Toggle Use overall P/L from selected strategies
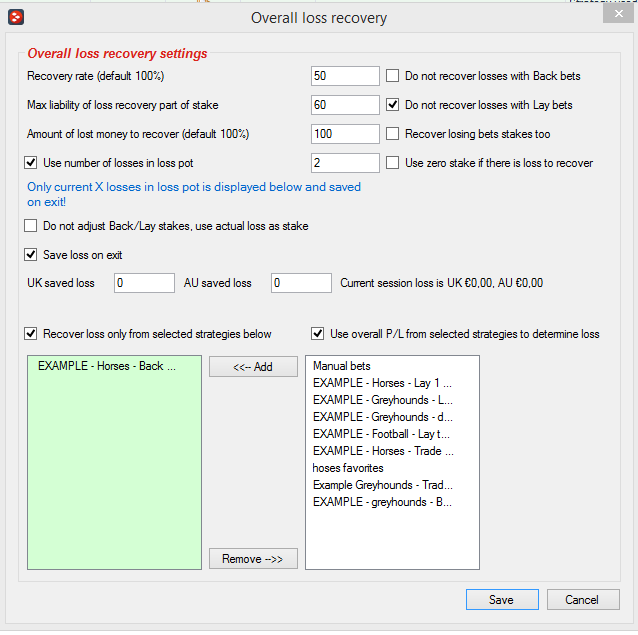This screenshot has width=638, height=635. coord(317,334)
